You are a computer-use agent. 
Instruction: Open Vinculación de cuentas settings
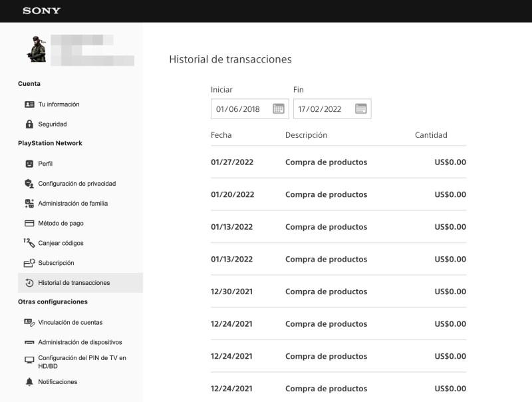(70, 322)
